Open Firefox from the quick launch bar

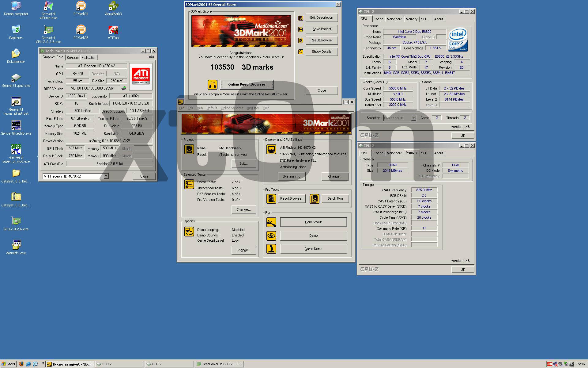[21, 364]
